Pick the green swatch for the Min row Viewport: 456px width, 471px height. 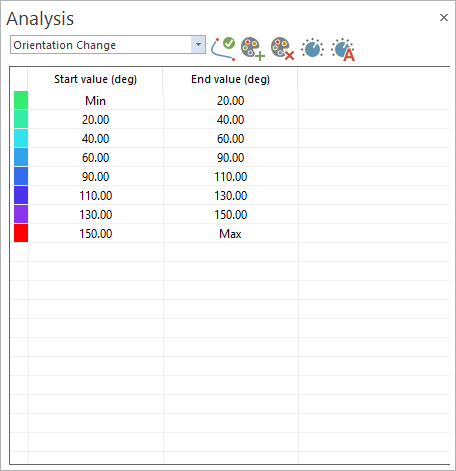coord(21,100)
